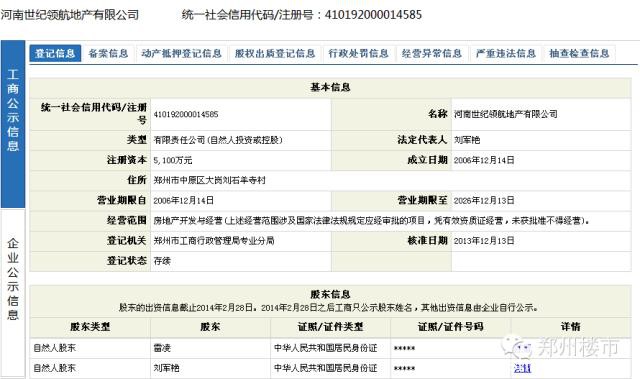Click the registered capital value 5,100万元
640x379 pixels.
point(173,160)
